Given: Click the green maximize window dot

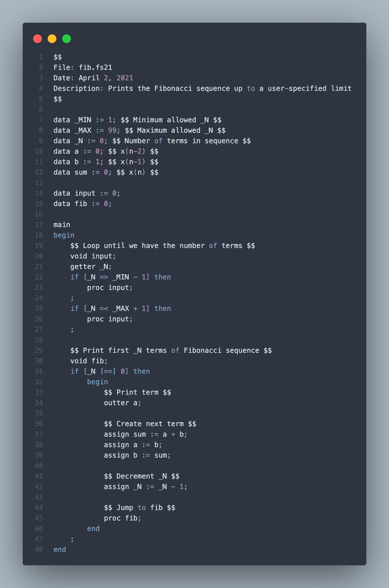Looking at the screenshot, I should tap(67, 39).
